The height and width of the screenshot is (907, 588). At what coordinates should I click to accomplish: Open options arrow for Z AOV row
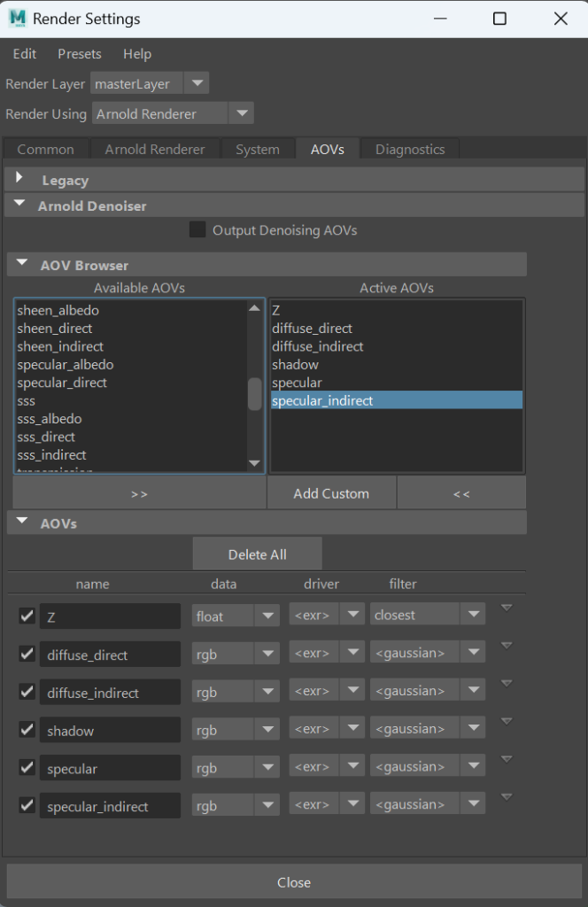[x=507, y=608]
